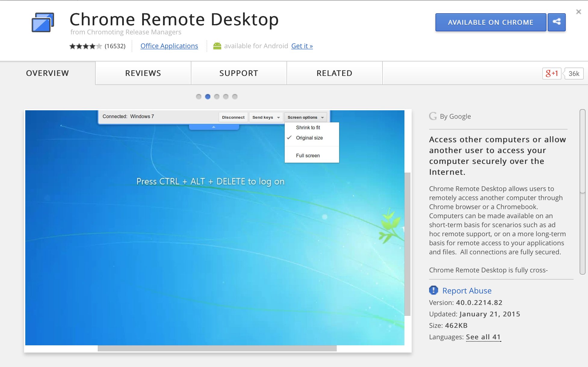Click the 'Connected: Windows 7' status text
Image resolution: width=588 pixels, height=367 pixels.
pyautogui.click(x=128, y=116)
